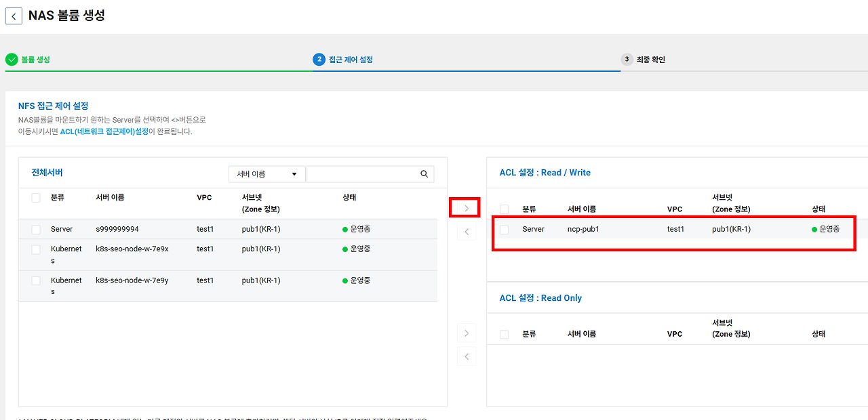Click server name s999999994

117,229
